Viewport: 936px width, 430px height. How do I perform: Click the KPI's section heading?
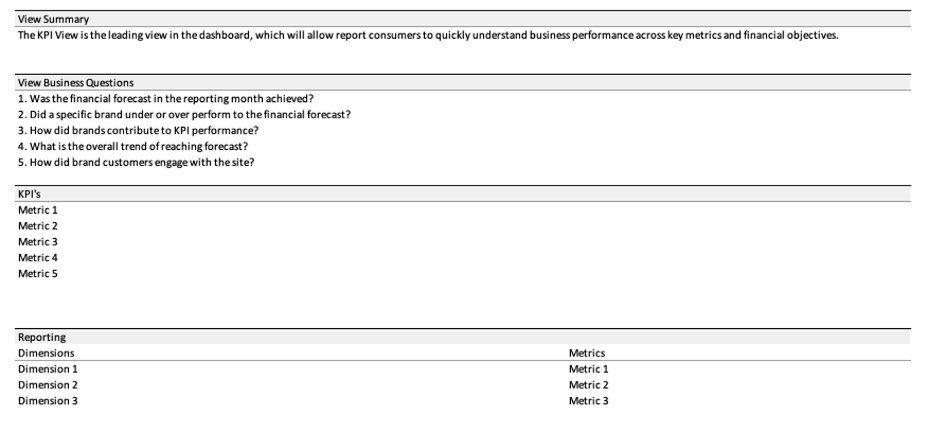coord(29,194)
